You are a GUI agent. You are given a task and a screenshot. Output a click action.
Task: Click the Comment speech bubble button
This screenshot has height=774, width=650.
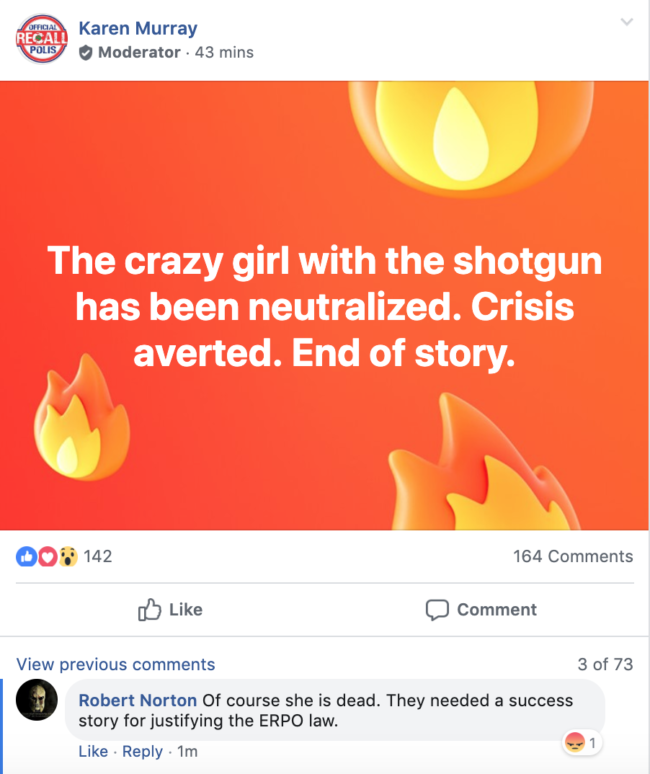pyautogui.click(x=481, y=609)
